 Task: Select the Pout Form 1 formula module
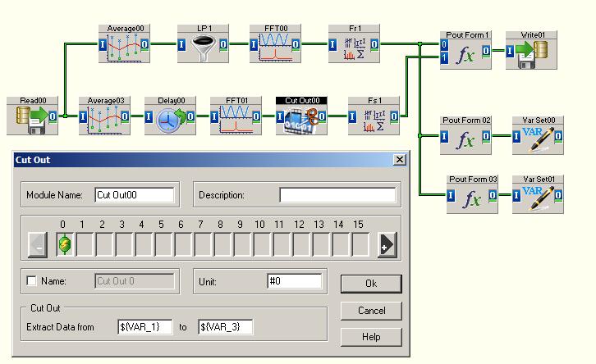coord(465,50)
